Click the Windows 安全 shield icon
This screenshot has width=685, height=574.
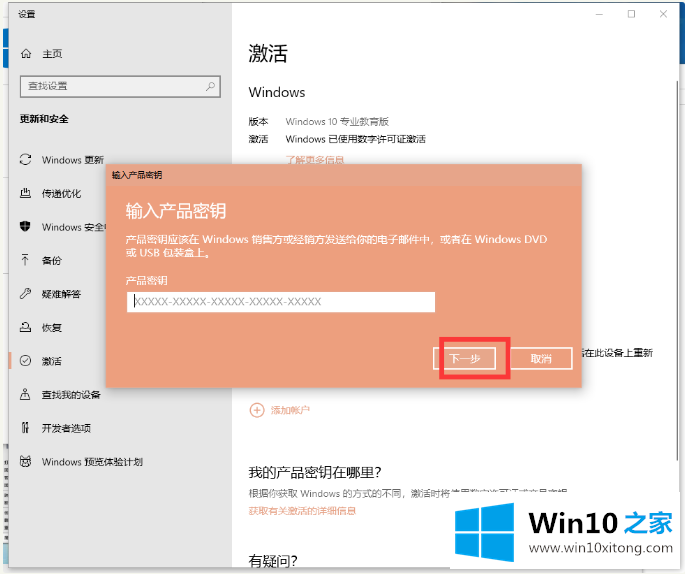[25, 226]
